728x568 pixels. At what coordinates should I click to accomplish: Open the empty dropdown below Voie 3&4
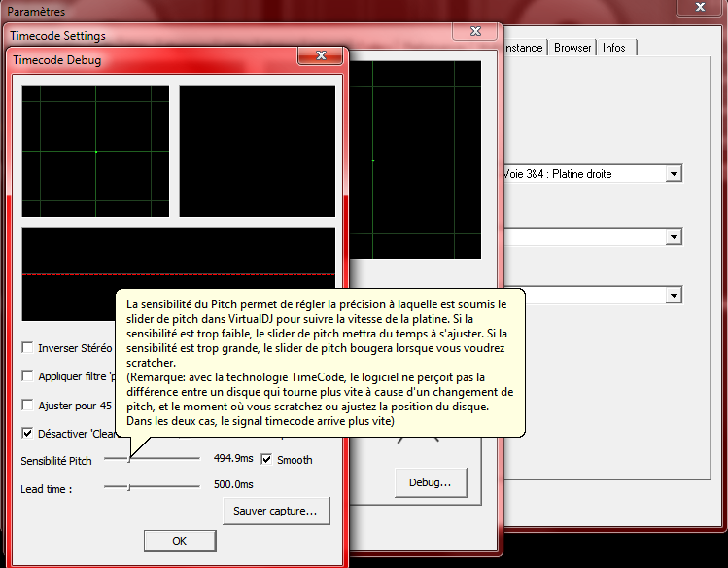[x=674, y=237]
